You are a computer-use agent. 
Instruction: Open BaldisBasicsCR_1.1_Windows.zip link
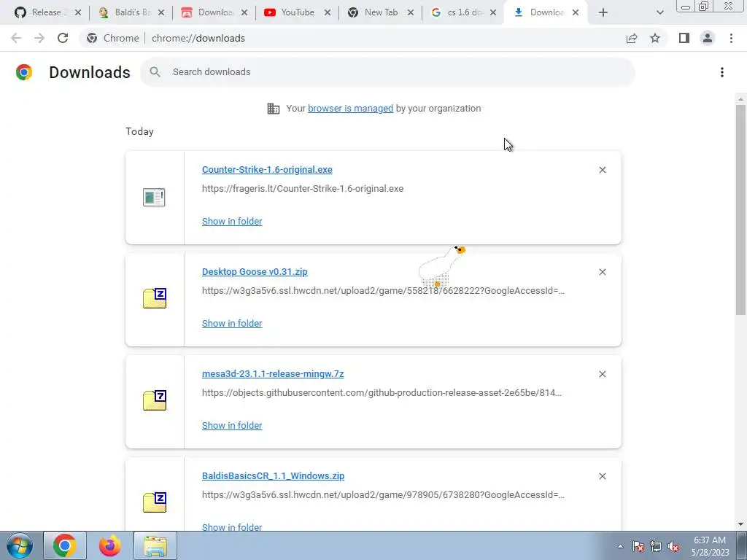(x=273, y=475)
